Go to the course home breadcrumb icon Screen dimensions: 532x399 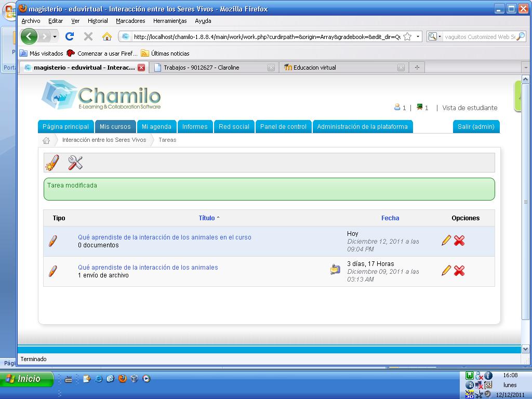click(x=46, y=140)
